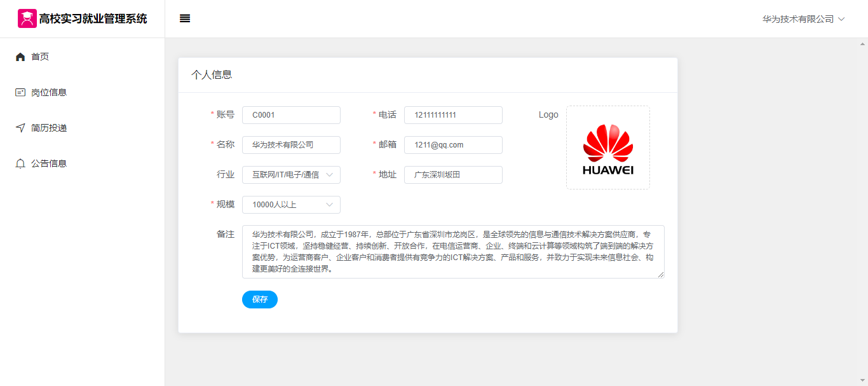
Task: Click the paper-plane icon beside 简历投递
Action: pos(20,128)
